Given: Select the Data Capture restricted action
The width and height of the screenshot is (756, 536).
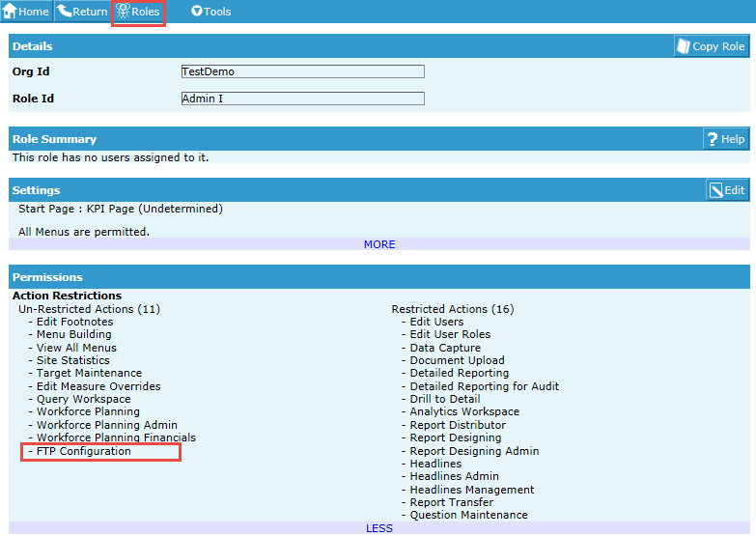Looking at the screenshot, I should (x=445, y=348).
